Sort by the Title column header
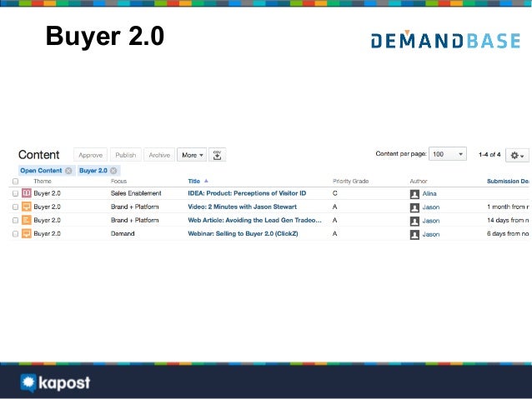 tap(194, 181)
